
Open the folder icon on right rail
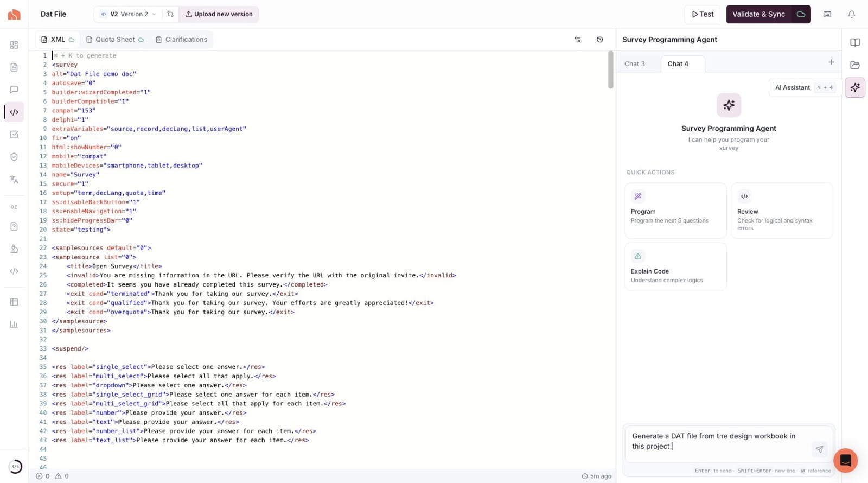pos(855,65)
